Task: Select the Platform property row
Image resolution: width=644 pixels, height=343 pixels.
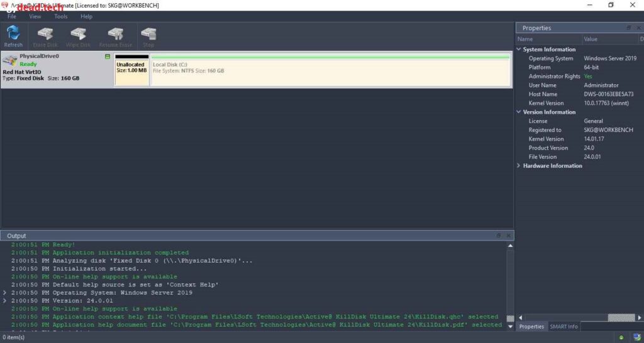Action: click(x=579, y=67)
